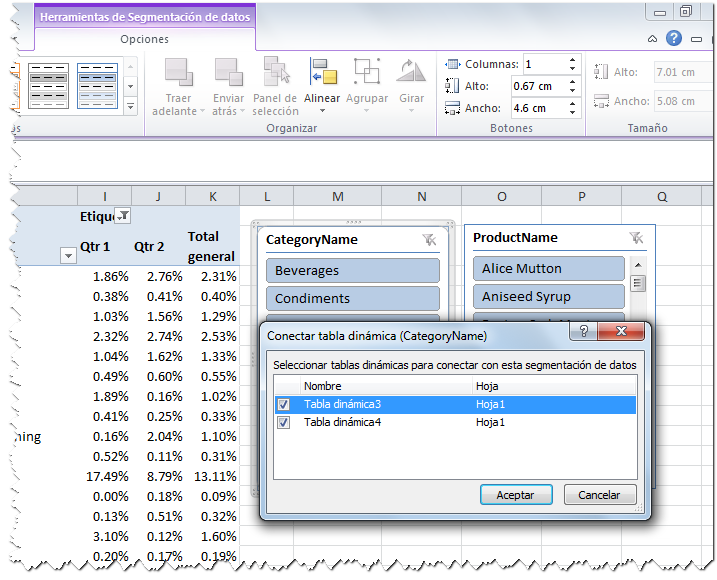Open row labels filter dropdown

pos(68,256)
